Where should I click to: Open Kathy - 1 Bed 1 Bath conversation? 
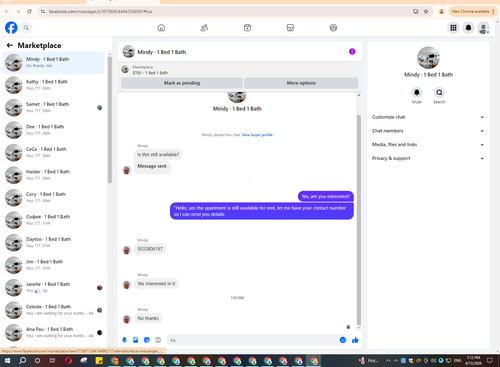pos(54,85)
